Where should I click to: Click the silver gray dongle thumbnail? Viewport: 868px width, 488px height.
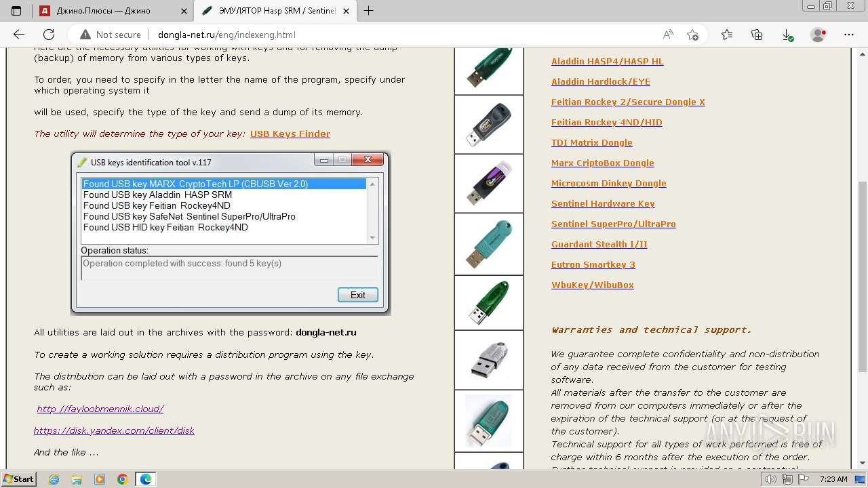click(489, 360)
